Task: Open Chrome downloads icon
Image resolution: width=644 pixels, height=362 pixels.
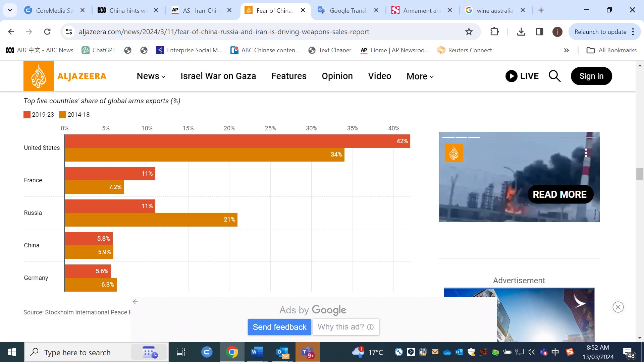Action: point(521,32)
